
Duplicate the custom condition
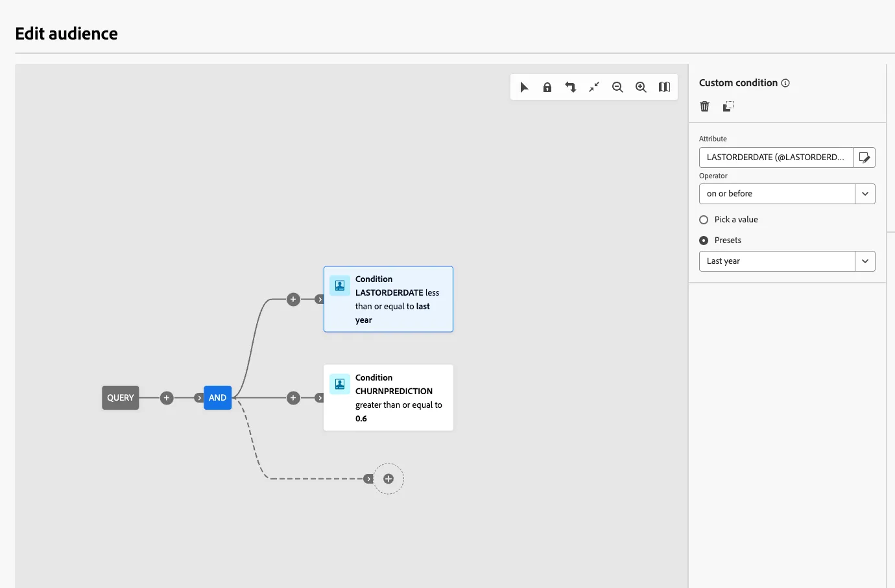tap(728, 106)
